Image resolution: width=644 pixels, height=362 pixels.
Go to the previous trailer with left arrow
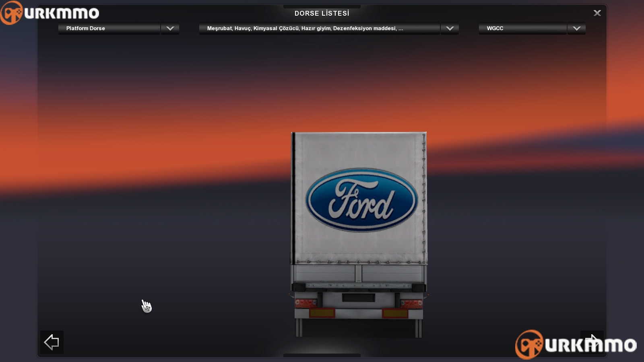[52, 342]
